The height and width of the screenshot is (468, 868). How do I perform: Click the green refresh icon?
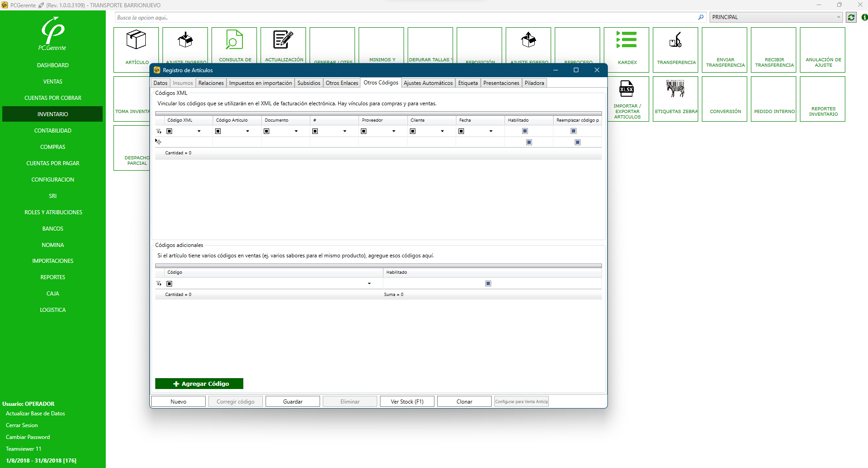pos(851,17)
